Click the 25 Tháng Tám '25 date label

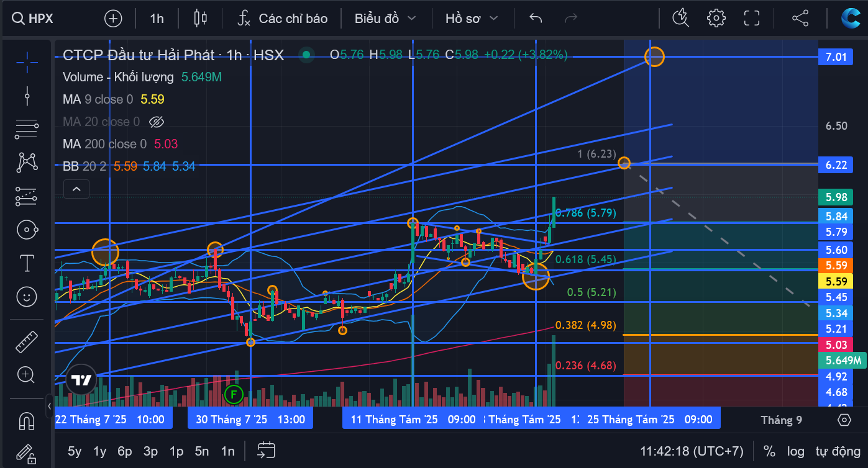pyautogui.click(x=650, y=420)
